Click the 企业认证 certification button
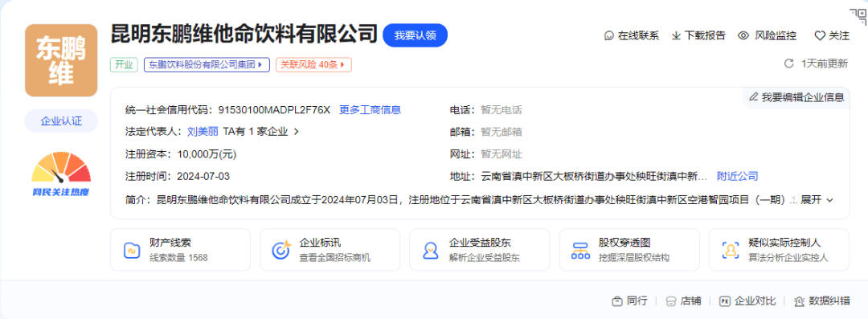The height and width of the screenshot is (319, 868). tap(61, 121)
